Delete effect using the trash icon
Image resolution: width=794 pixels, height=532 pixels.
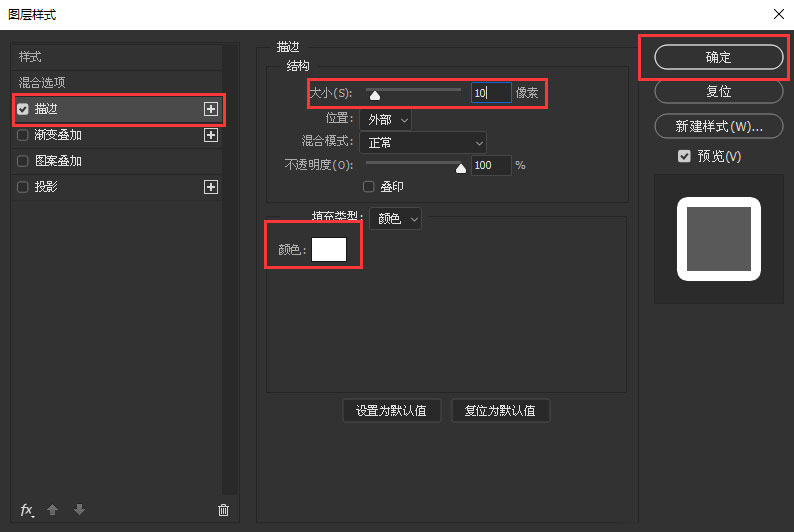(x=223, y=510)
